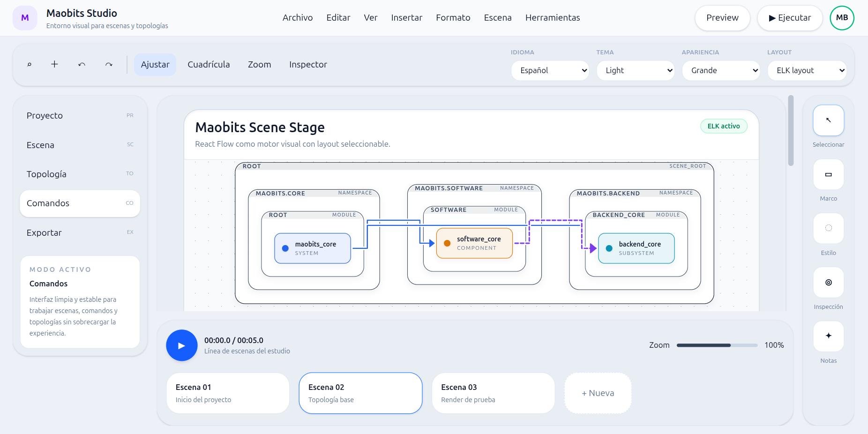The width and height of the screenshot is (868, 434).
Task: Open the Estilo style tool
Action: pyautogui.click(x=828, y=228)
